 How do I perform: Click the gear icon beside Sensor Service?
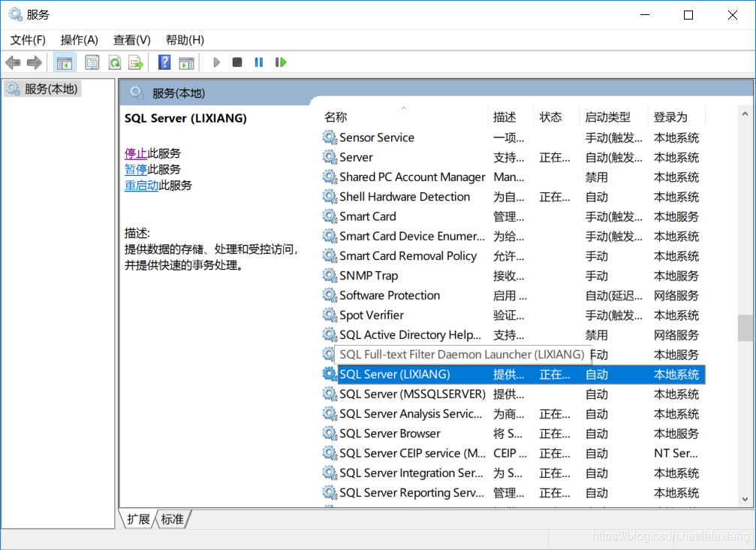(330, 137)
